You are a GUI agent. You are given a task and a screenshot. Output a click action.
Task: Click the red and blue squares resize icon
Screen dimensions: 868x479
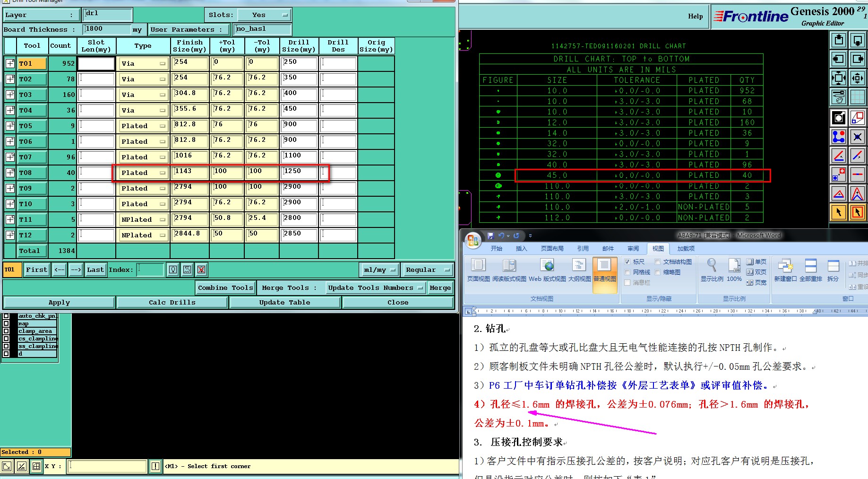click(857, 117)
